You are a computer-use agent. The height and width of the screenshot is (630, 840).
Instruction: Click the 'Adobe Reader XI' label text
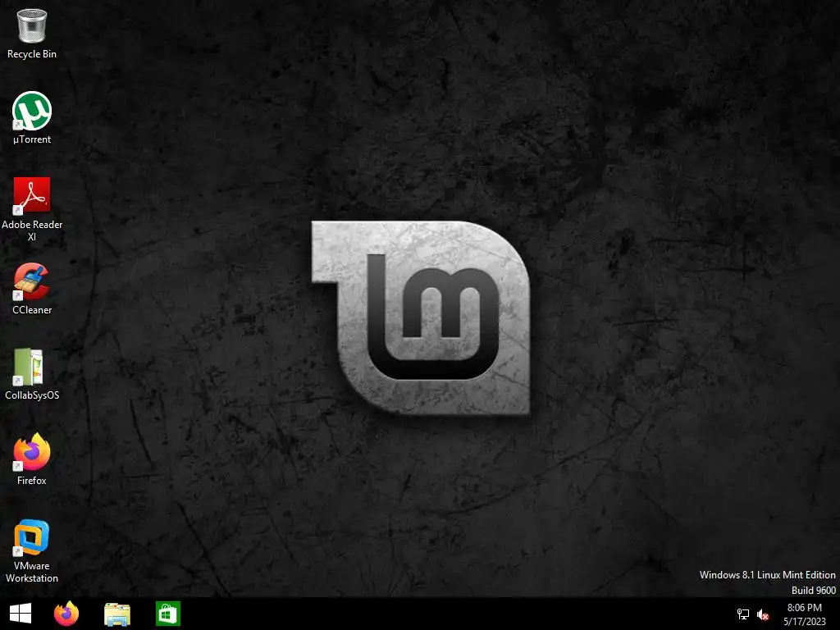(32, 231)
